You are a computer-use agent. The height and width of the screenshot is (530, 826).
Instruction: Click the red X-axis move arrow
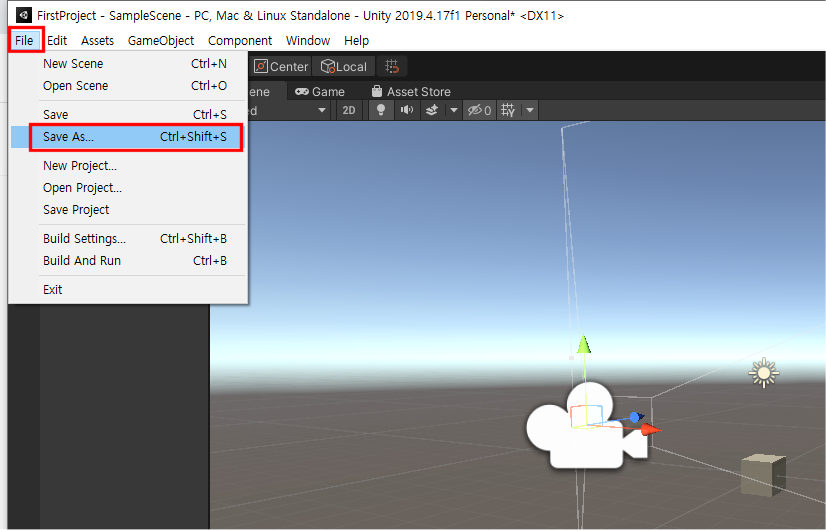tap(651, 430)
